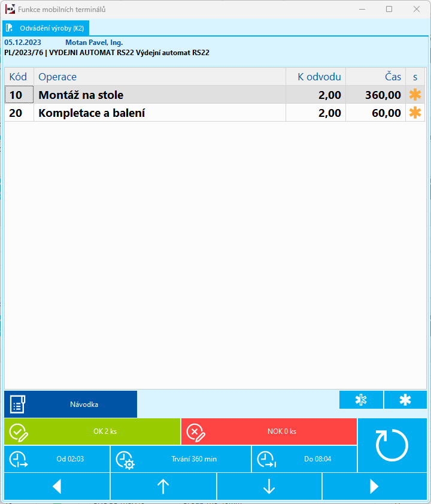Click the solid white asterisk button
The width and height of the screenshot is (431, 504).
405,400
